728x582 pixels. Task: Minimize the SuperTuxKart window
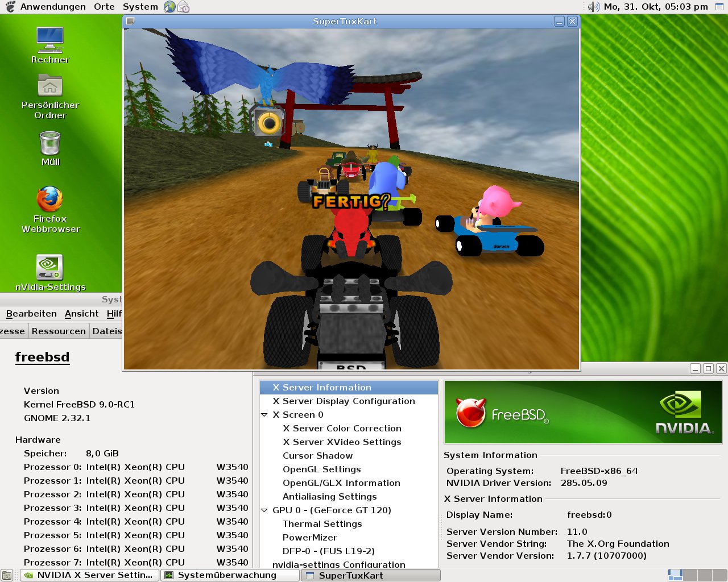point(559,21)
